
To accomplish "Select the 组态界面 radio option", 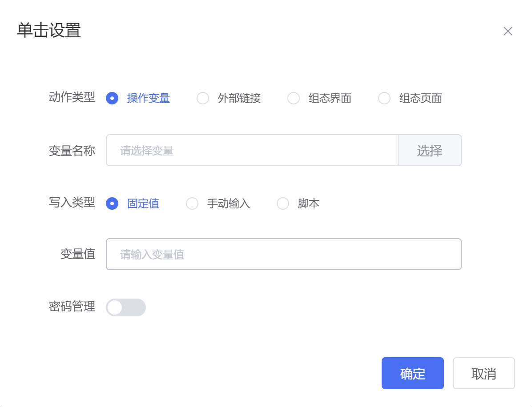I will coord(294,98).
